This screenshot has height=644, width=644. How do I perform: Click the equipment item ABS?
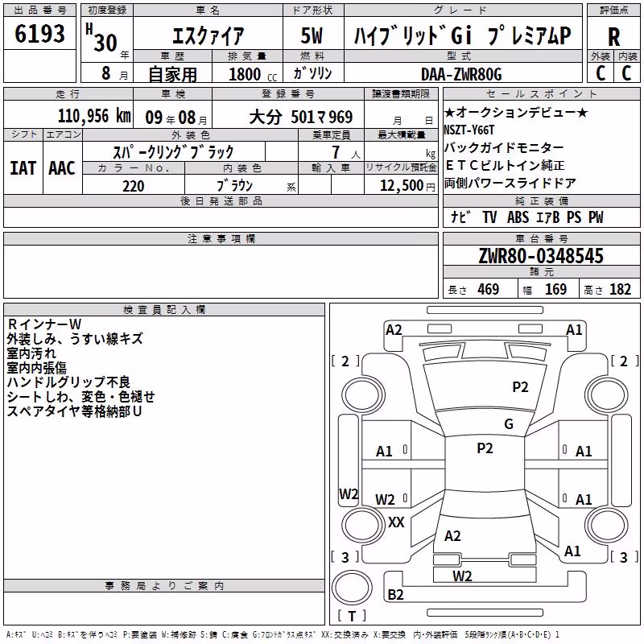point(518,217)
